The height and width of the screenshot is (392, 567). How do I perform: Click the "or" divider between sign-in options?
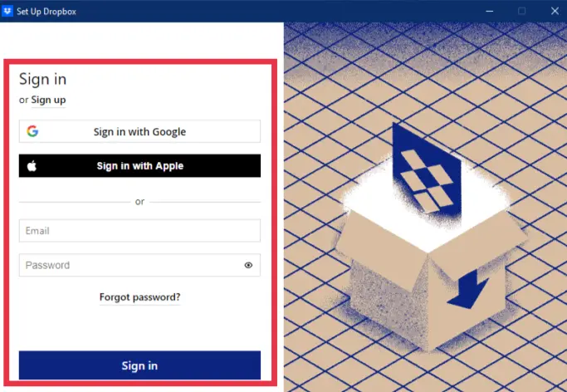click(x=139, y=202)
